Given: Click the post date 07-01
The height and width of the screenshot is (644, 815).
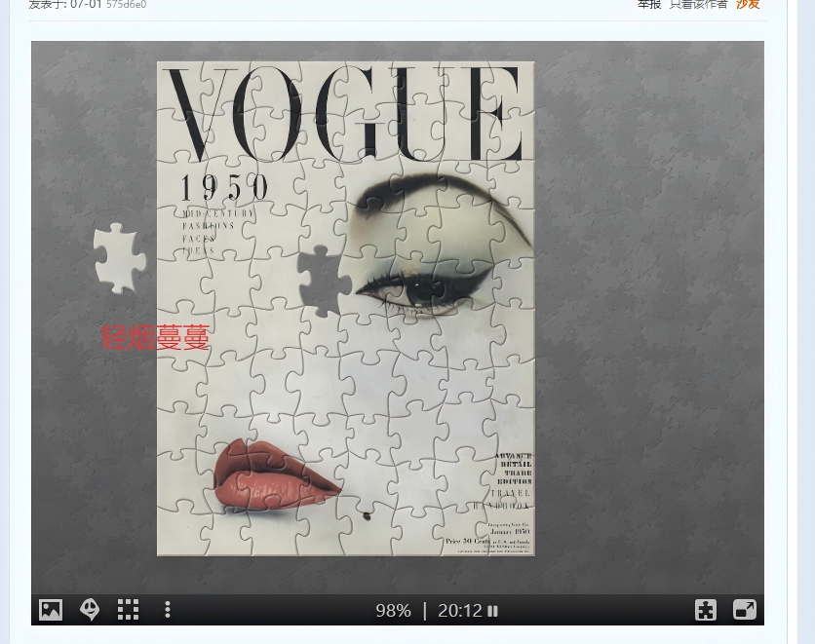Looking at the screenshot, I should [x=89, y=5].
